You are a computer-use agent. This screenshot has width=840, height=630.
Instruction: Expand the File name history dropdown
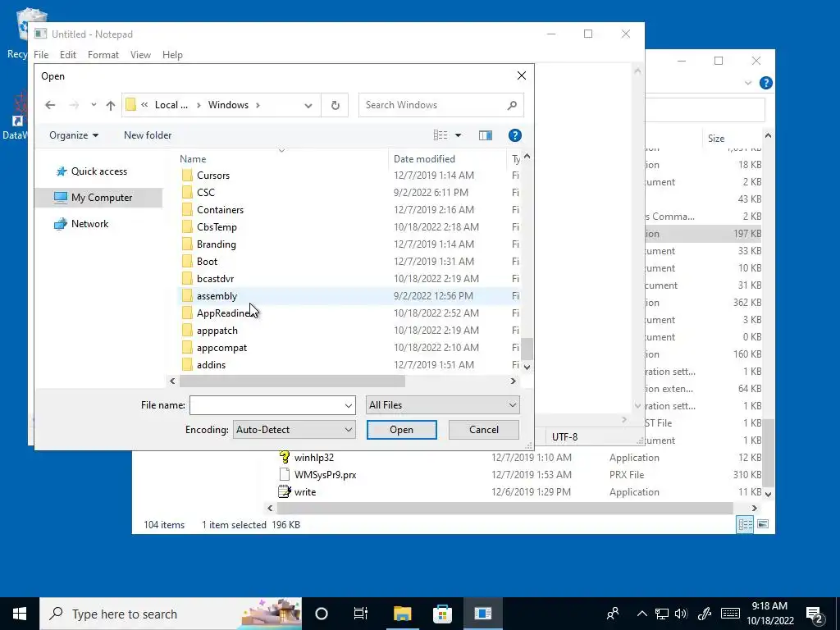[348, 405]
